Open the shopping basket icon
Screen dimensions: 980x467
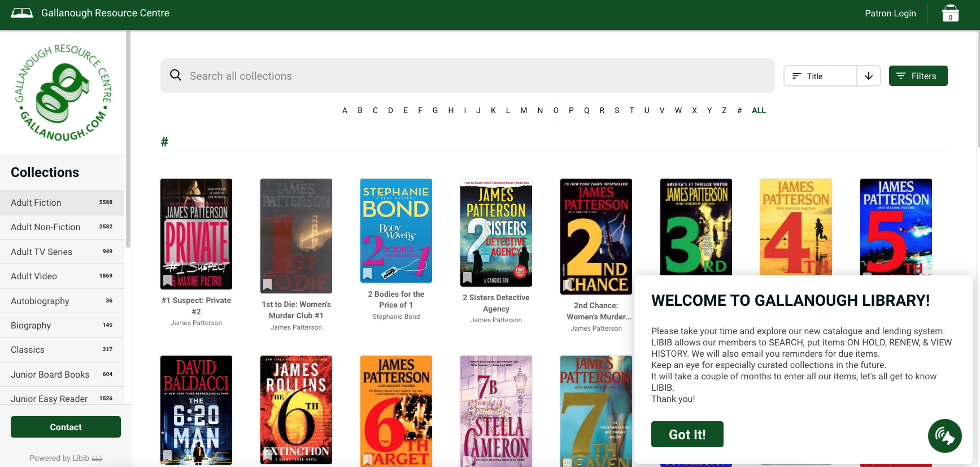(950, 13)
